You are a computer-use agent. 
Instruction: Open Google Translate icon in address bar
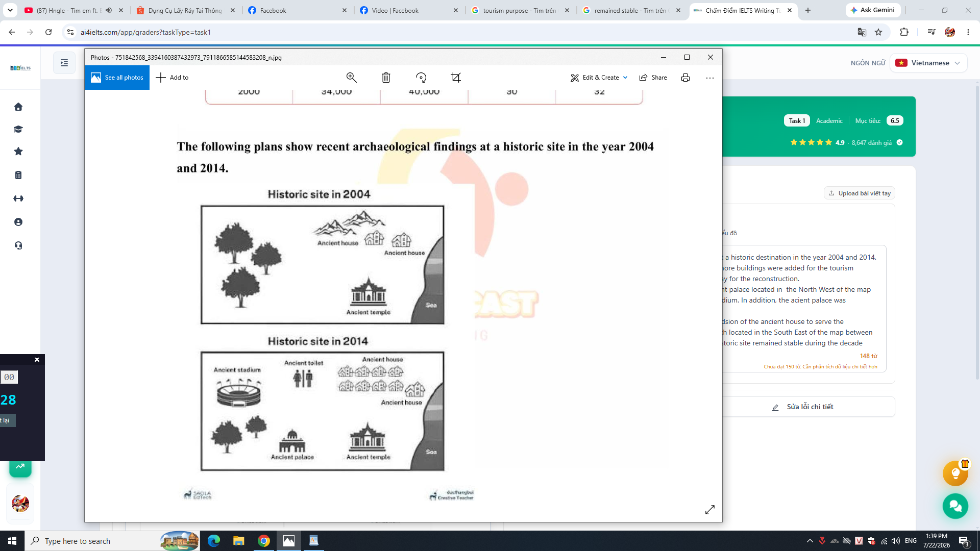click(x=862, y=32)
